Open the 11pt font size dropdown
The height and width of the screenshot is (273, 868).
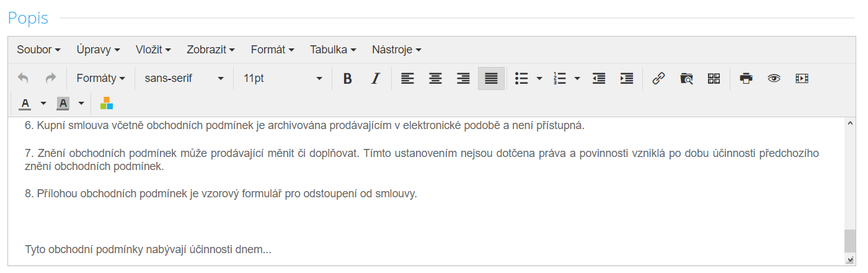(x=283, y=78)
